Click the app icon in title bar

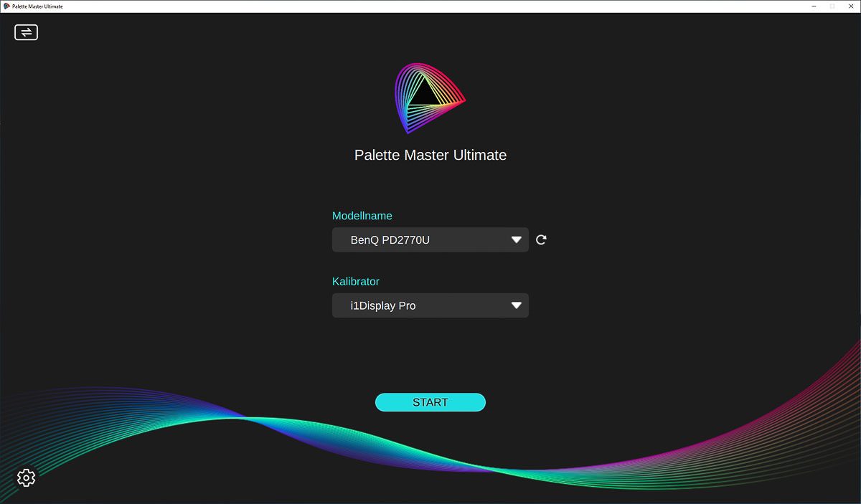pyautogui.click(x=6, y=6)
